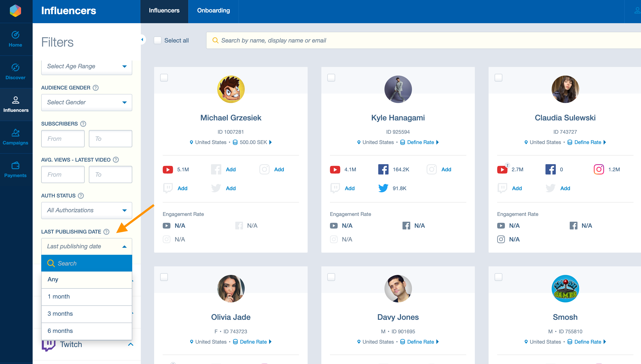Open the Influencers sidebar section

[15, 105]
